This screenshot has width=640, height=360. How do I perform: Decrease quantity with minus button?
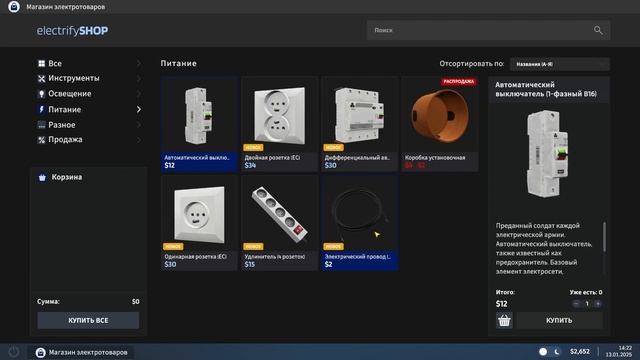(x=576, y=304)
